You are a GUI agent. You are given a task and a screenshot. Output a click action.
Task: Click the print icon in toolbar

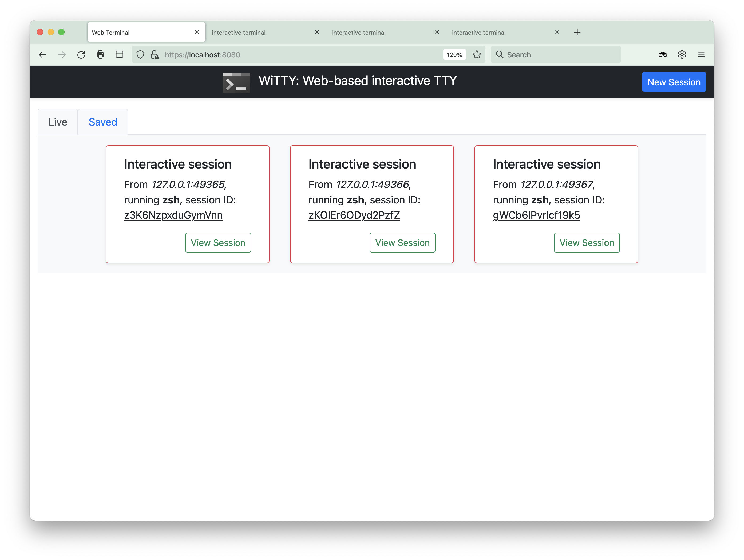coord(100,55)
